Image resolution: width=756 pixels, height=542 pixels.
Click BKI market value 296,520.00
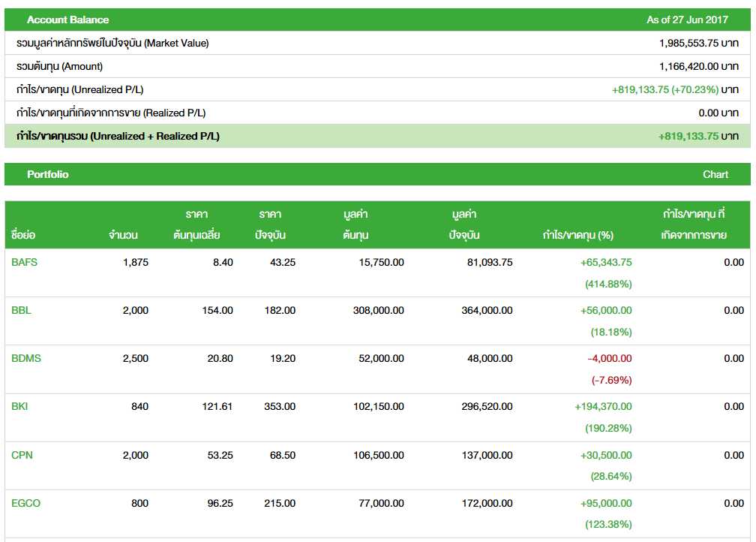pyautogui.click(x=487, y=406)
